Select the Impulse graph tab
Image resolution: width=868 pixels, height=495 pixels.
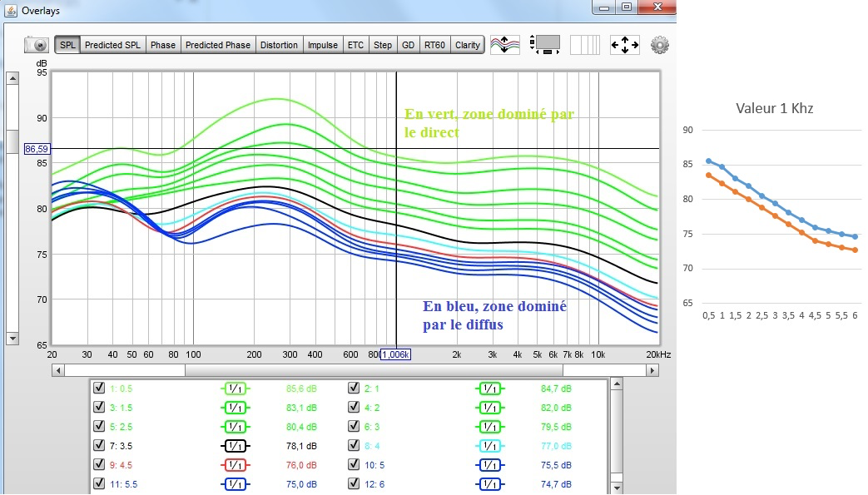(323, 45)
